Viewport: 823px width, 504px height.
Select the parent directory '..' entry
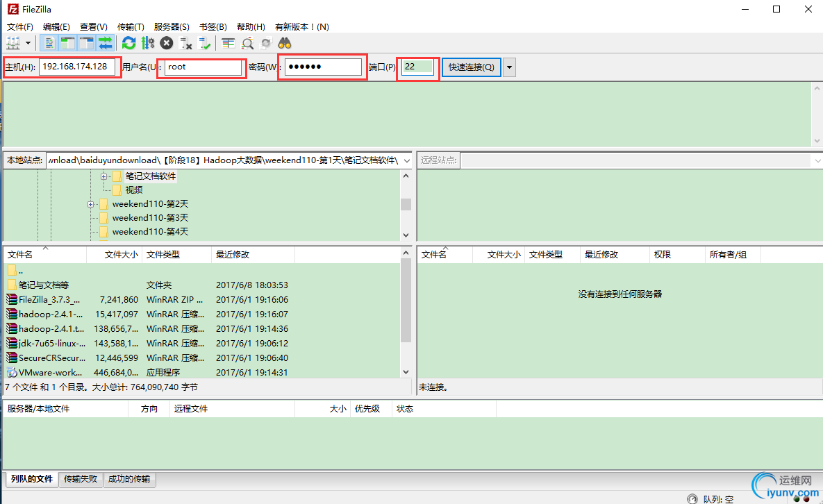coord(202,271)
